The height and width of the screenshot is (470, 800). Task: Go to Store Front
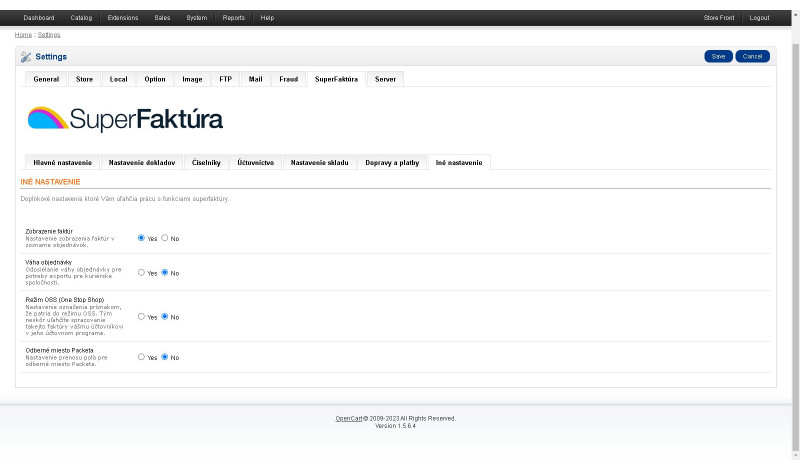[719, 18]
